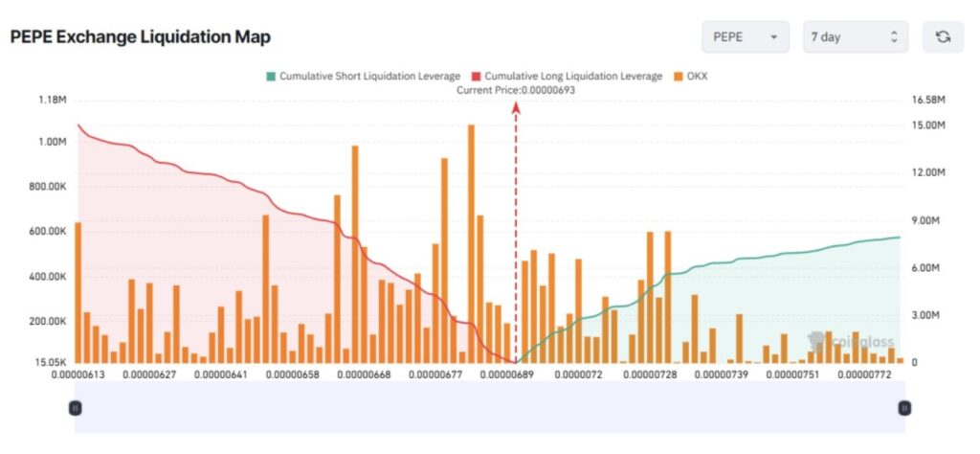Toggle Cumulative Long Liquidation Leverage legend
This screenshot has width=980, height=454.
pyautogui.click(x=566, y=76)
